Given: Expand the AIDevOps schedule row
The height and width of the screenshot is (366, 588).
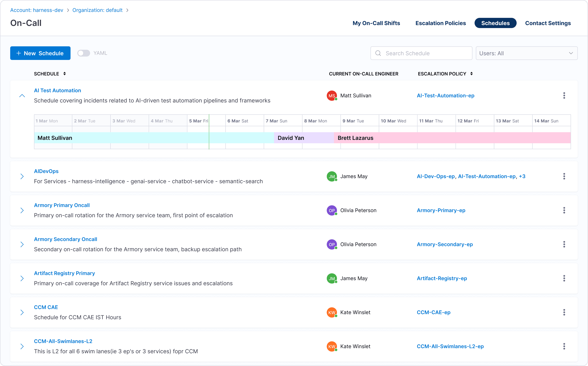Looking at the screenshot, I should coord(22,176).
